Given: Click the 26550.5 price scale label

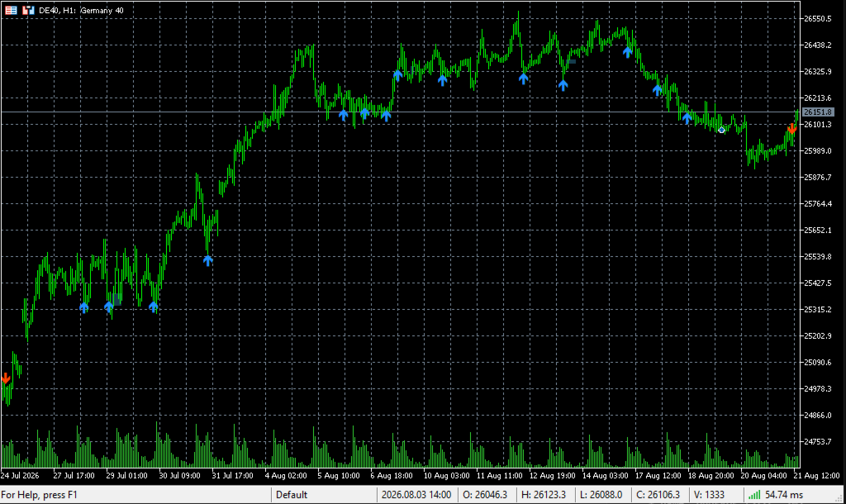Looking at the screenshot, I should coord(817,19).
